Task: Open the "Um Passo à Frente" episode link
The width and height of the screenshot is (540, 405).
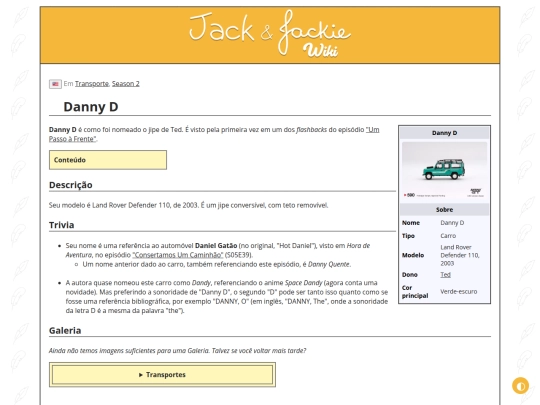Action: [x=214, y=134]
